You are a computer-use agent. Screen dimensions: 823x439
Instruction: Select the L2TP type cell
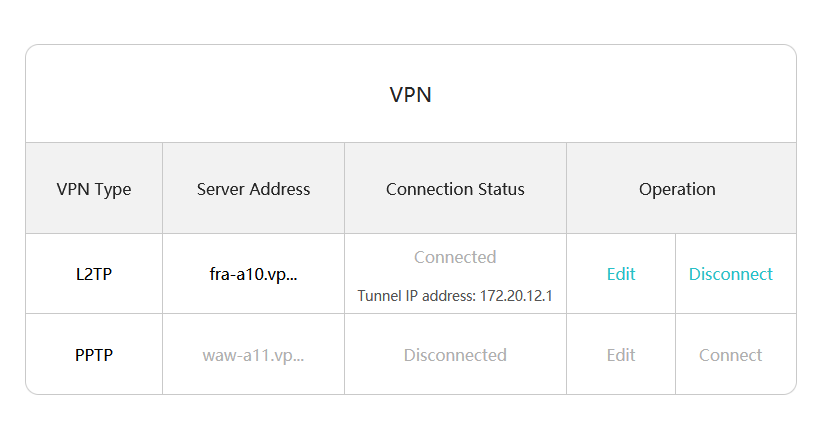[94, 274]
